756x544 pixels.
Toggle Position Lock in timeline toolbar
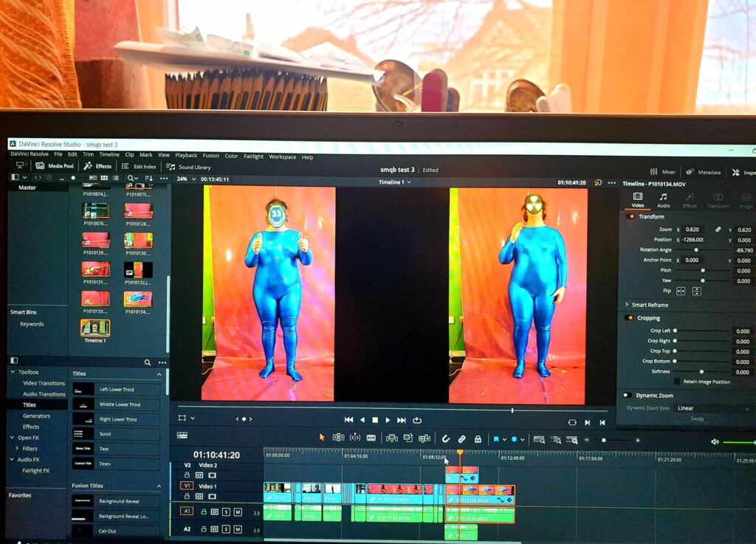click(x=478, y=439)
